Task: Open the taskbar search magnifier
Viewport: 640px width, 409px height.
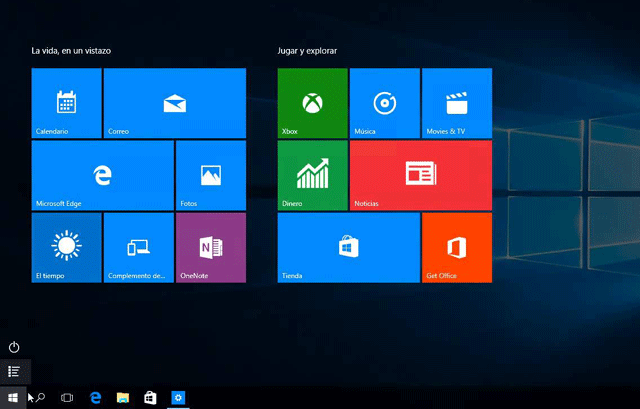Action: 41,398
